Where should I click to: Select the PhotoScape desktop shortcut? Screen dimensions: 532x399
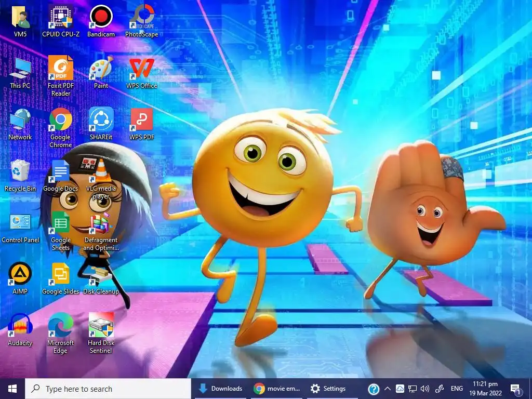pos(141,21)
